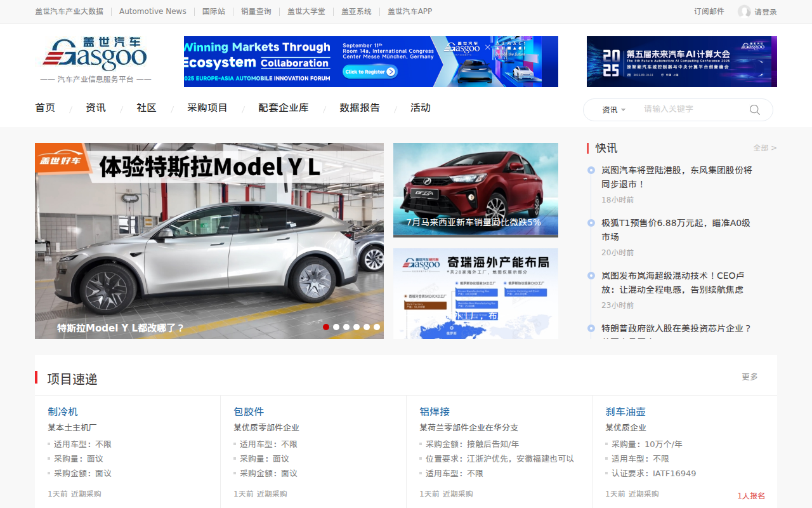This screenshot has width=812, height=508.
Task: Go to 国际站 link
Action: [214, 11]
